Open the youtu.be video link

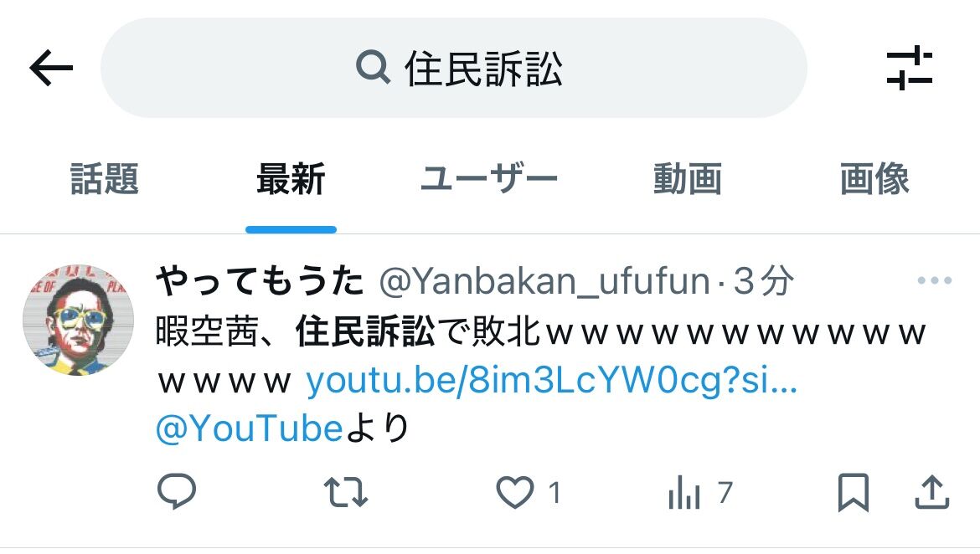point(552,381)
